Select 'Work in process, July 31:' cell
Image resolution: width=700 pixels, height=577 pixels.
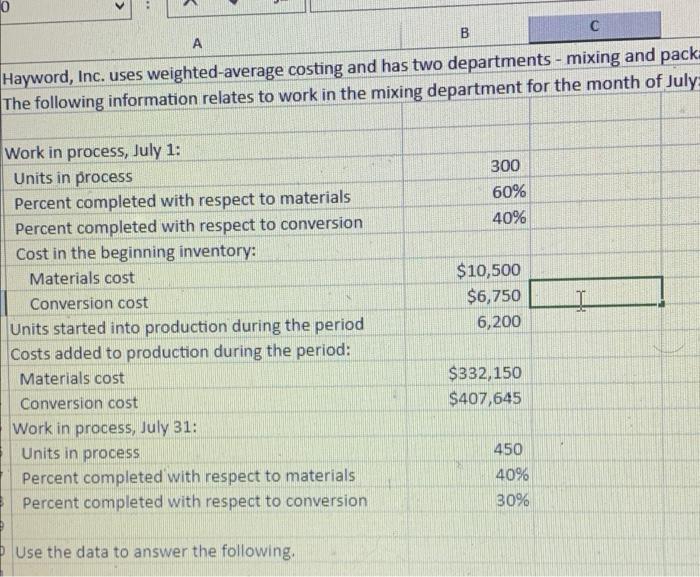click(105, 428)
